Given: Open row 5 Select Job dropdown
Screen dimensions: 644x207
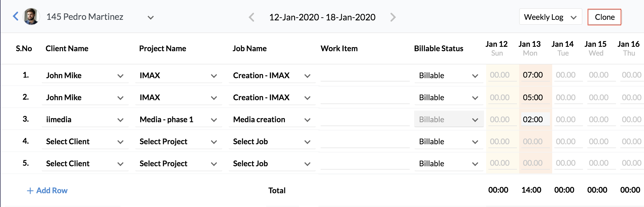Looking at the screenshot, I should 272,164.
